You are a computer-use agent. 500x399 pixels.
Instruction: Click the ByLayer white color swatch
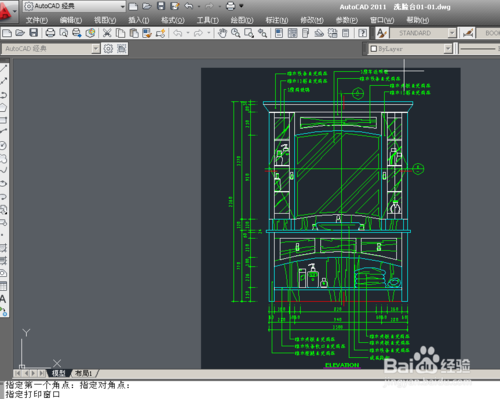pyautogui.click(x=374, y=49)
